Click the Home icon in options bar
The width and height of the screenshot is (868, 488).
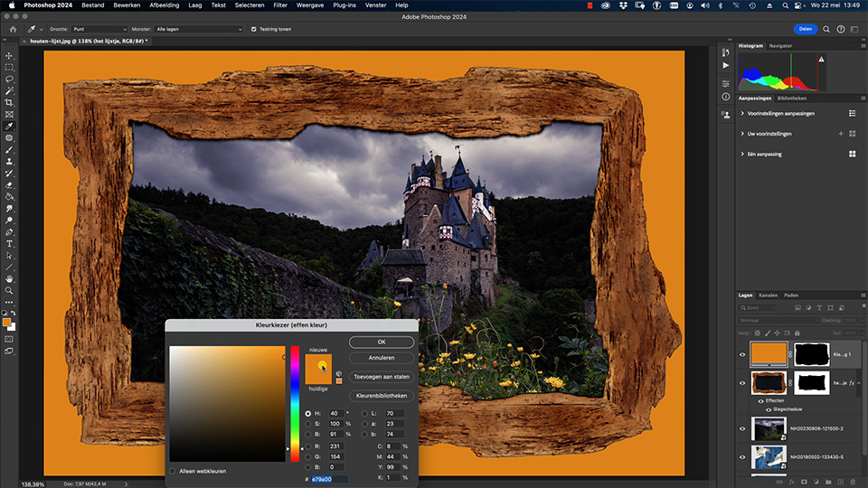14,29
